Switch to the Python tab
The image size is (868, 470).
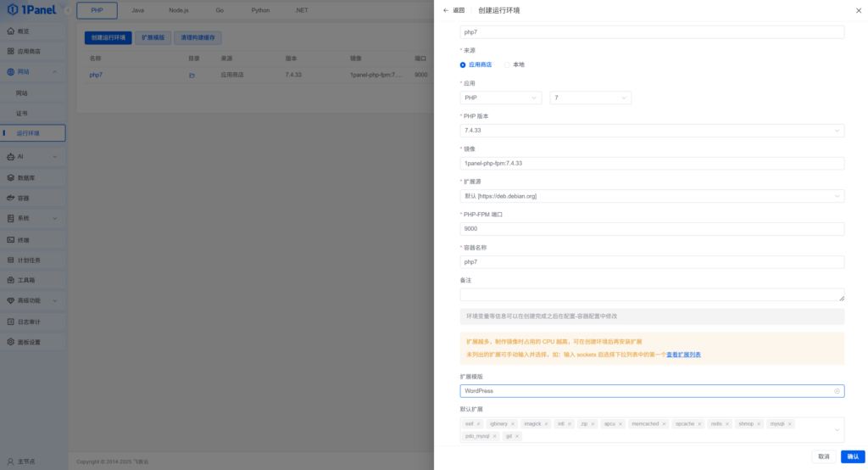(260, 10)
